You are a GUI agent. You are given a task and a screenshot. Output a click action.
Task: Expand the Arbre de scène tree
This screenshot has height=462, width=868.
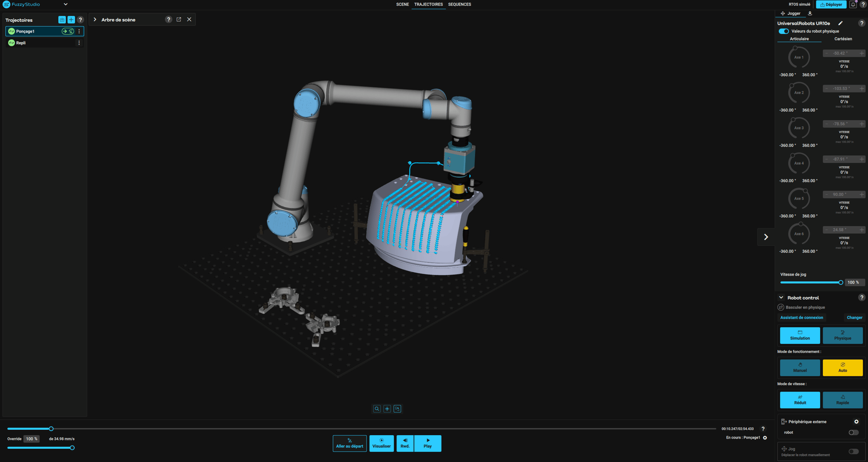click(95, 20)
